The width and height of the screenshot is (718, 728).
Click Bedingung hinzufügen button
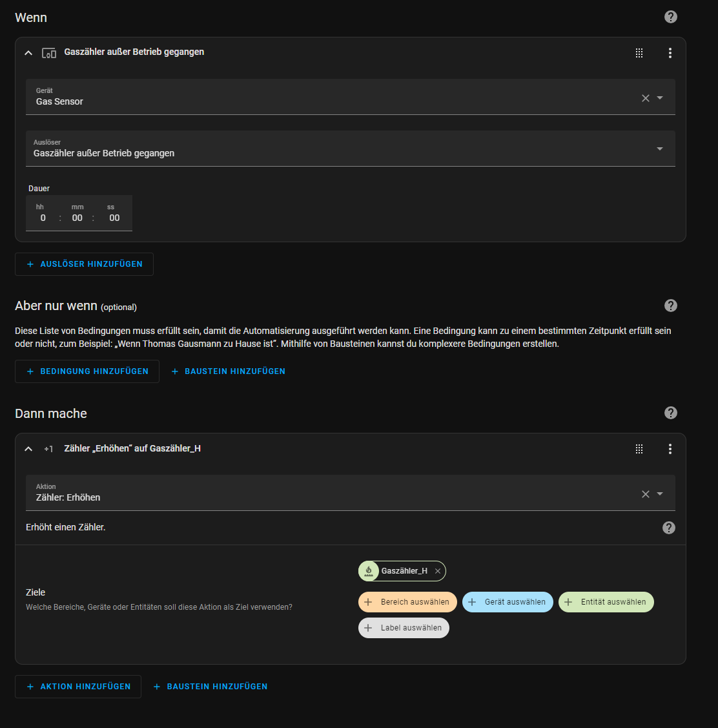tap(87, 371)
